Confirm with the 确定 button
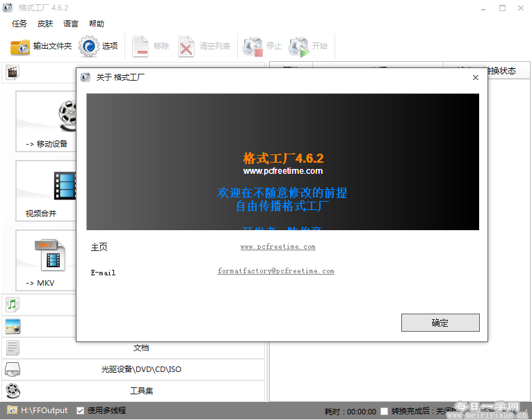 [x=440, y=323]
